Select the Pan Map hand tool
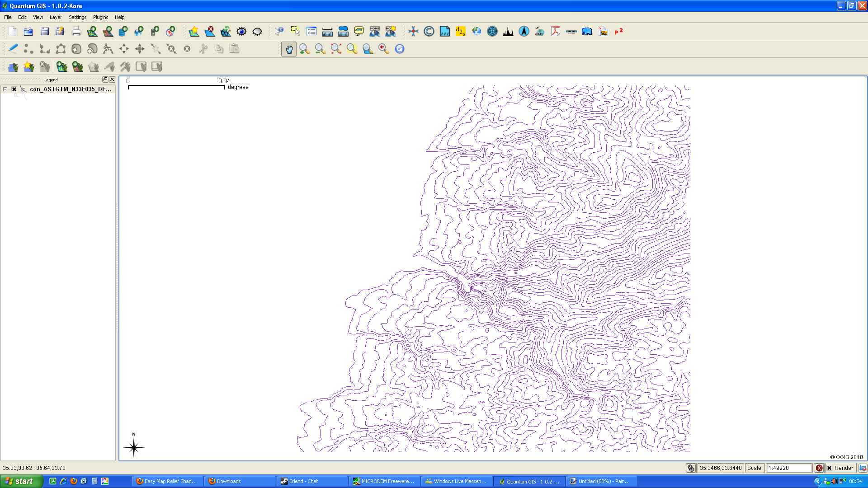Screen dimensions: 868x488 [289, 49]
